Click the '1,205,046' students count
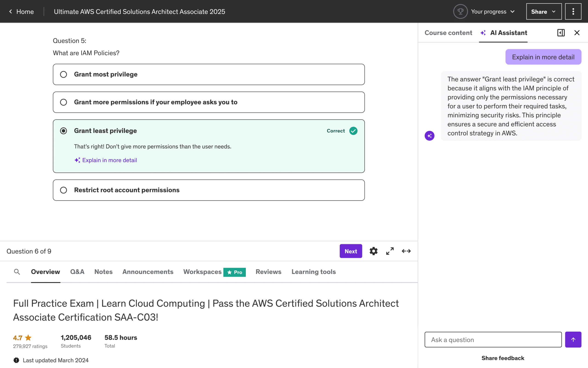588x368 pixels. pos(76,338)
